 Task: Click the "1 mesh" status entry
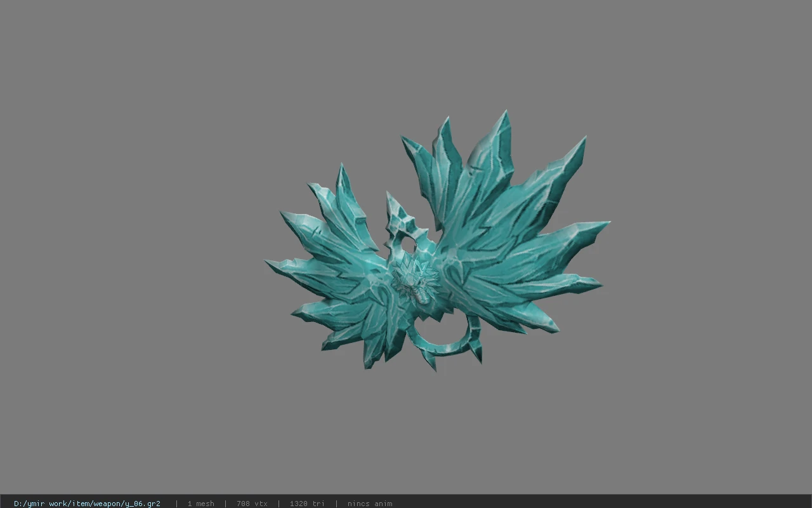click(x=201, y=504)
